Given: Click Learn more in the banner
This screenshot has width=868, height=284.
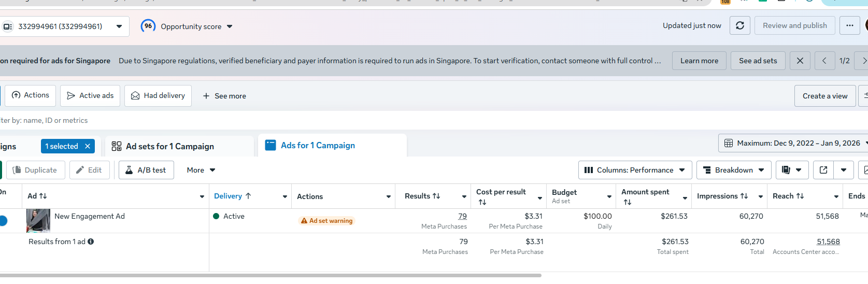Looking at the screenshot, I should 699,61.
